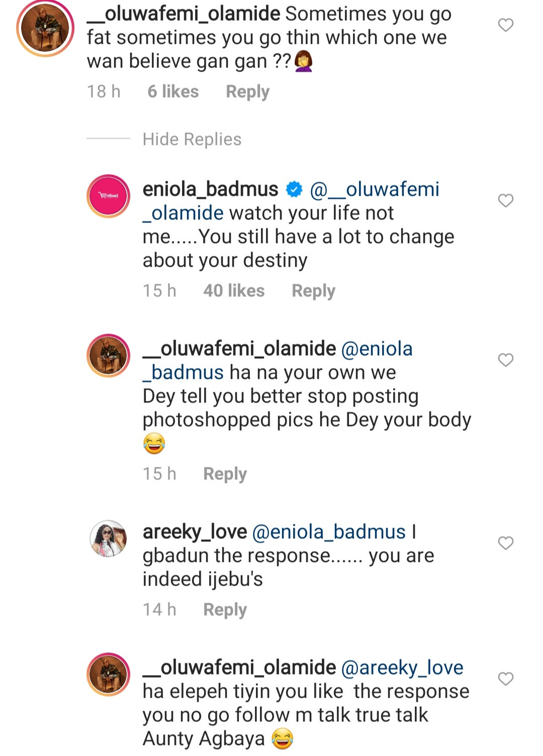Image resolution: width=543 pixels, height=756 pixels.
Task: View the 6 likes list
Action: click(x=173, y=92)
